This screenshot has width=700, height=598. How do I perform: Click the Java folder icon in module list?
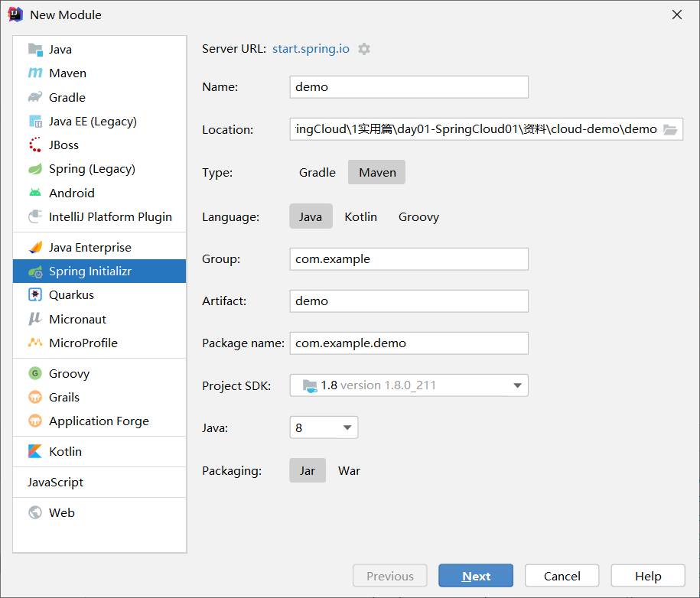click(35, 49)
